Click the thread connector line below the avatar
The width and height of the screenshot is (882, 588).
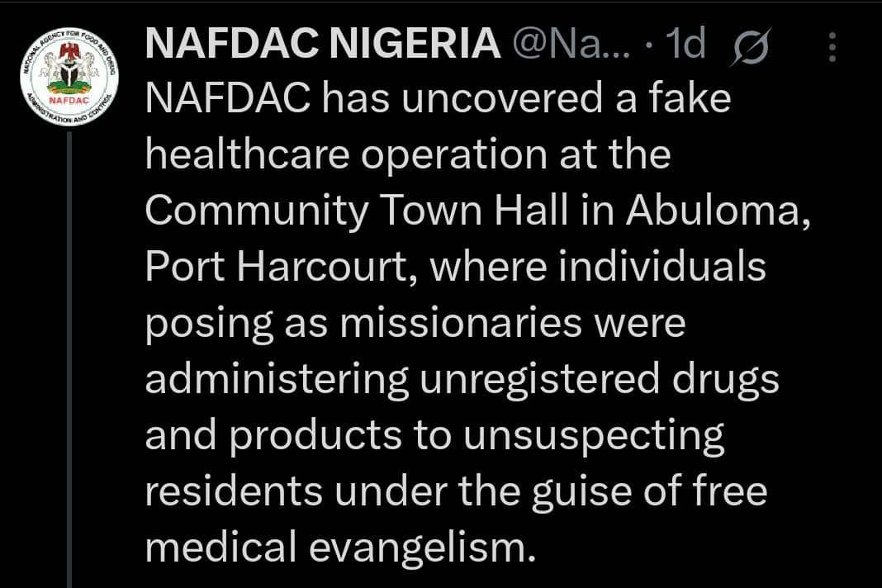point(70,330)
